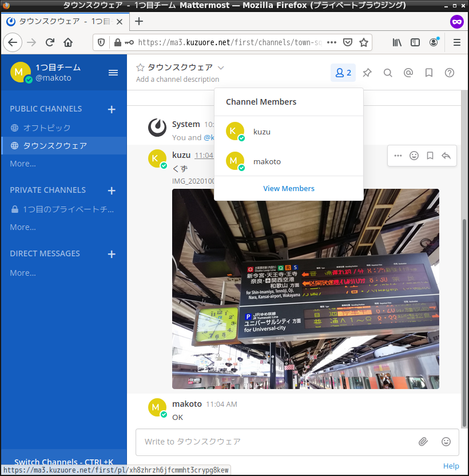Screen dimensions: 469x476
Task: Open emoji picker in message box
Action: point(446,442)
